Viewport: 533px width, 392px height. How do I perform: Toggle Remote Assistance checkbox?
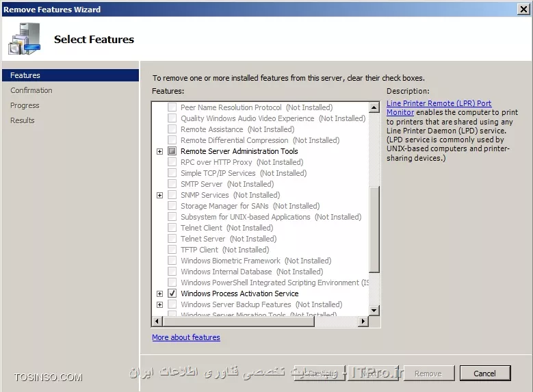coord(172,129)
